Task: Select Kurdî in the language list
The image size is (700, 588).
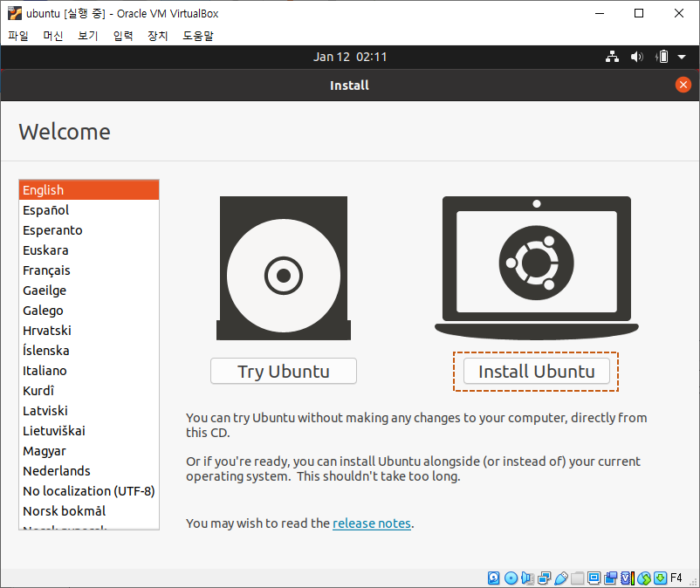Action: (x=89, y=391)
